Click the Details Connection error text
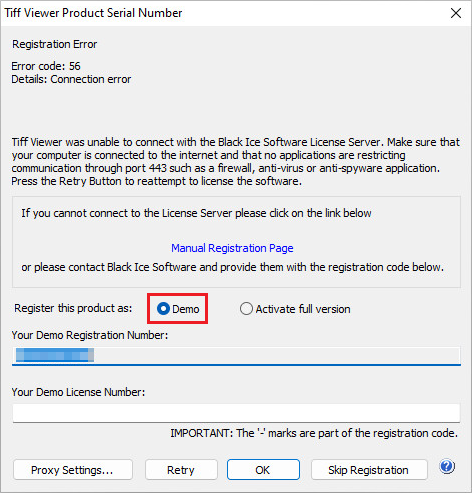This screenshot has width=472, height=493. 71,79
